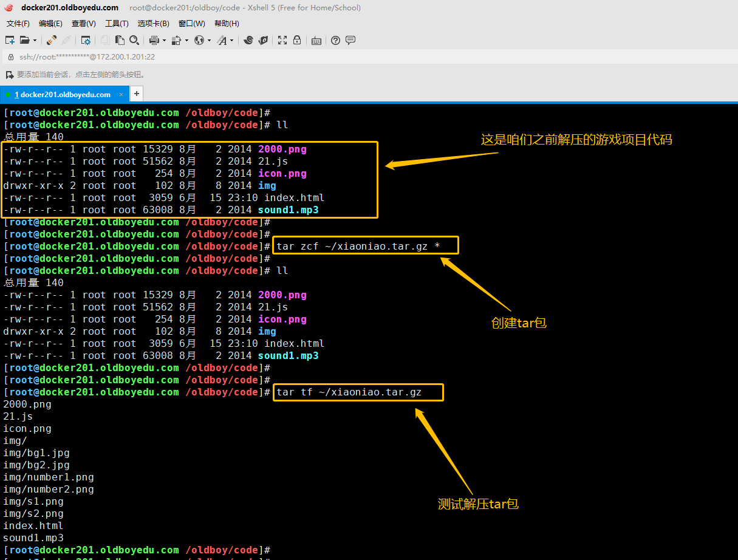Launch Xftp from the toolbar icon

click(263, 41)
